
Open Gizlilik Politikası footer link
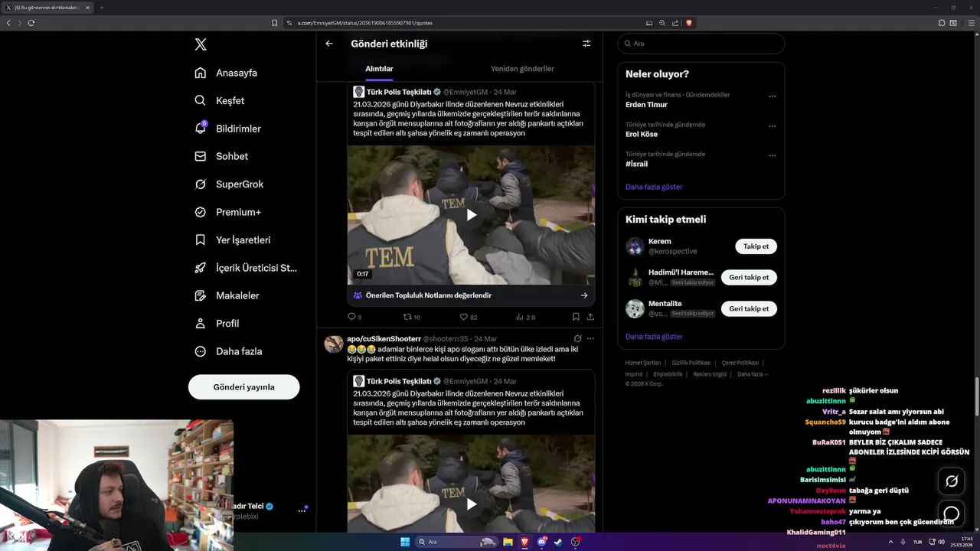coord(691,363)
